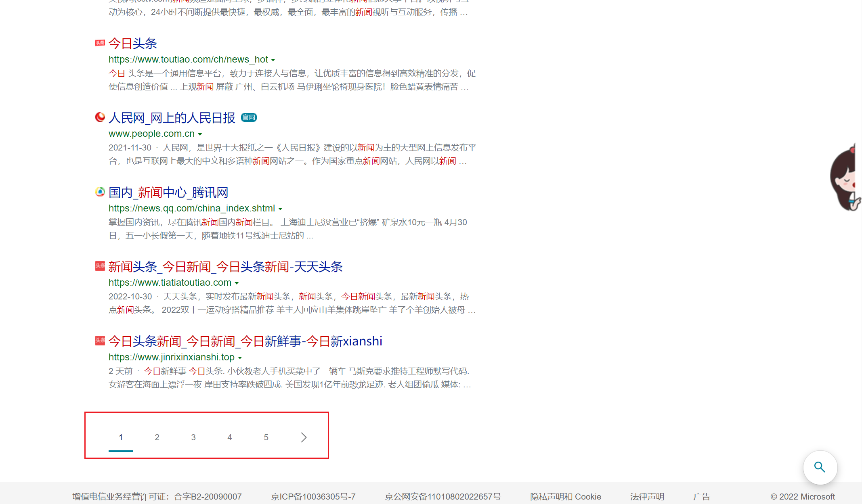Click URL https://www.toutiao.com/ch/news_hot
Viewport: 862px width, 504px height.
click(x=188, y=59)
